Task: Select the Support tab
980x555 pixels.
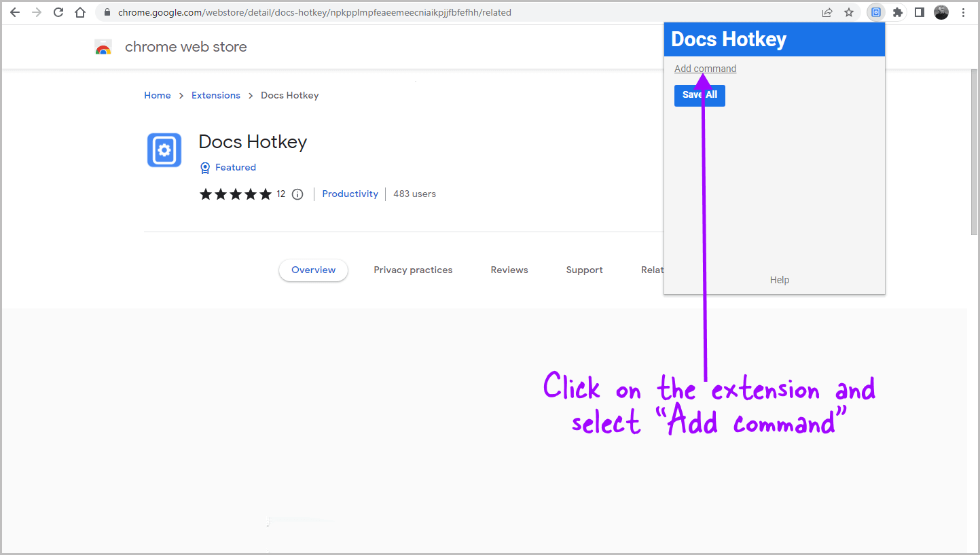Action: pos(584,270)
